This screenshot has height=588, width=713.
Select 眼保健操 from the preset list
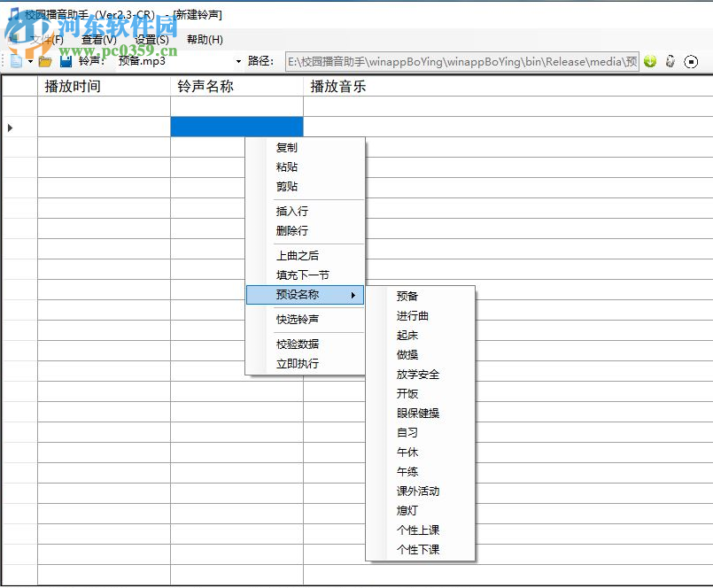[x=417, y=413]
